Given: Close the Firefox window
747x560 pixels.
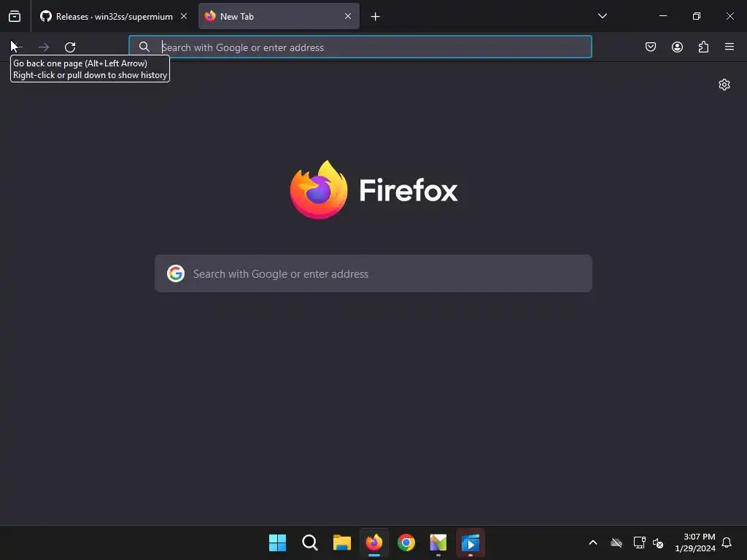Looking at the screenshot, I should pos(729,16).
